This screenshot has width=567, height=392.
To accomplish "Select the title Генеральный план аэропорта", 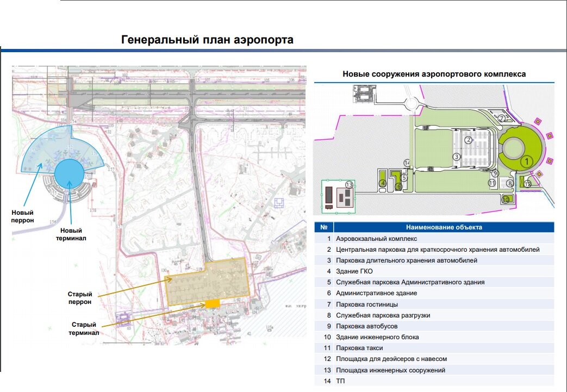I will coord(207,39).
